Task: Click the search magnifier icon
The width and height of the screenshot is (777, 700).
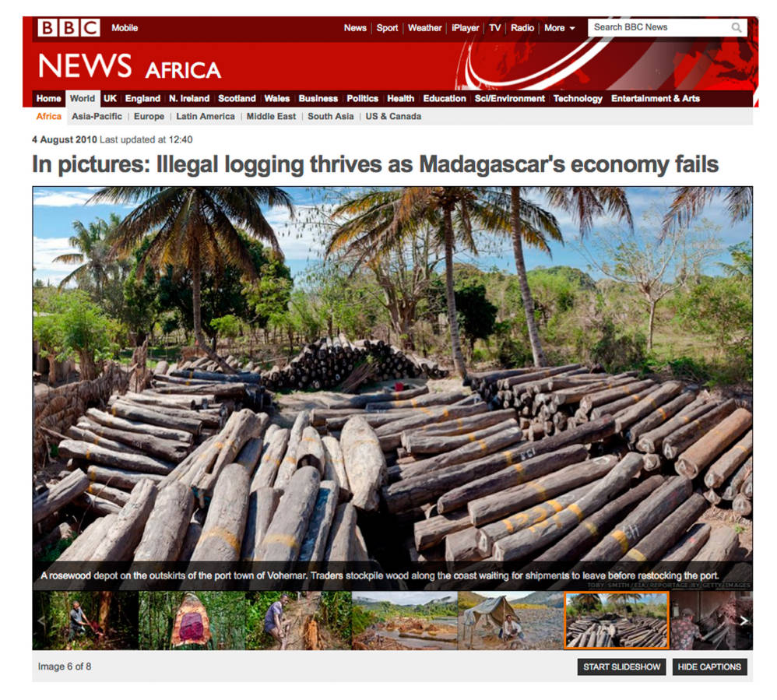Action: click(737, 28)
